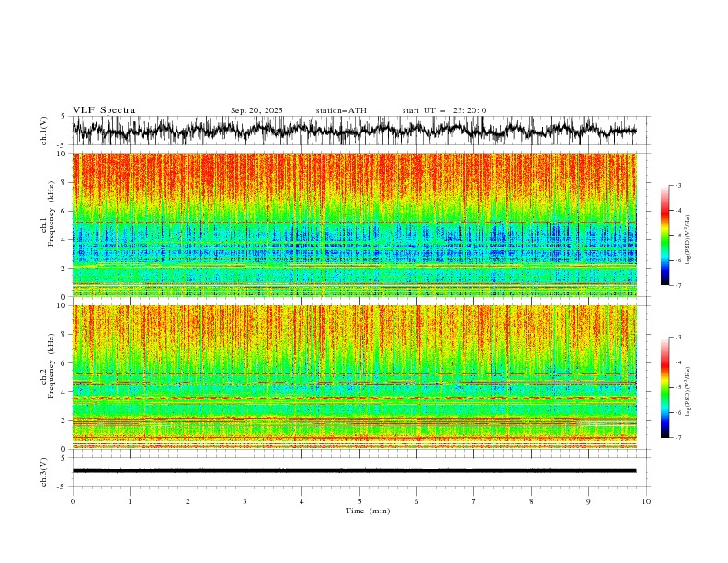The height and width of the screenshot is (563, 728).
Task: Select the "start UT = 23:20:0" text
Action: pyautogui.click(x=444, y=110)
